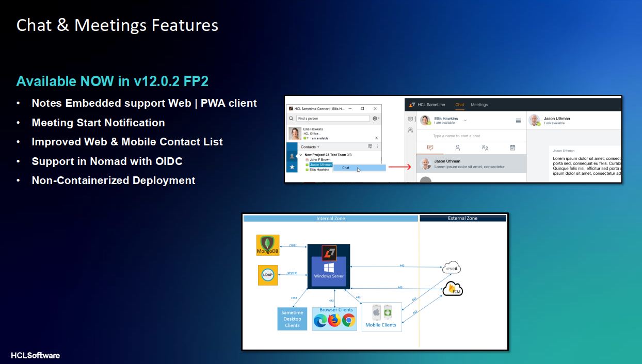Click the MongoDB icon in the diagram
This screenshot has height=364, width=642.
[268, 245]
